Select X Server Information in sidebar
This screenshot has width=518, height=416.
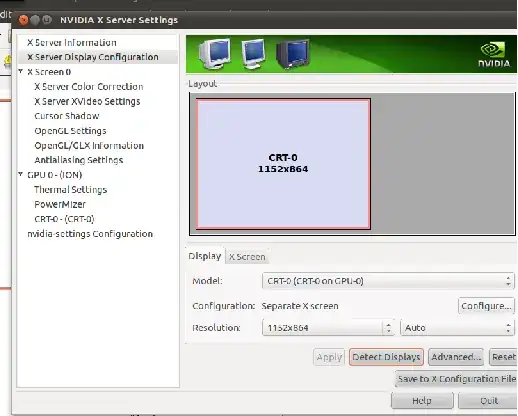(x=72, y=43)
